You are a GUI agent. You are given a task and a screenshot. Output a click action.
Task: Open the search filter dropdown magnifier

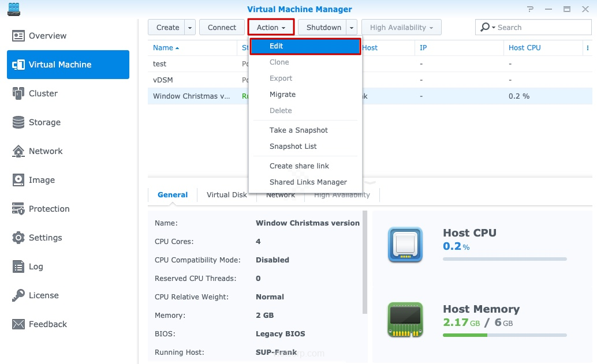point(487,27)
